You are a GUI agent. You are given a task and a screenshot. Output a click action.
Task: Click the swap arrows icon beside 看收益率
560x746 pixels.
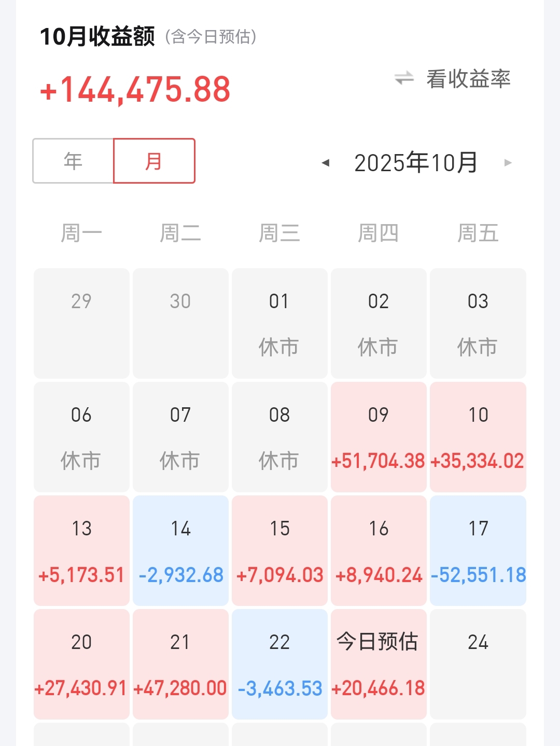coord(404,78)
